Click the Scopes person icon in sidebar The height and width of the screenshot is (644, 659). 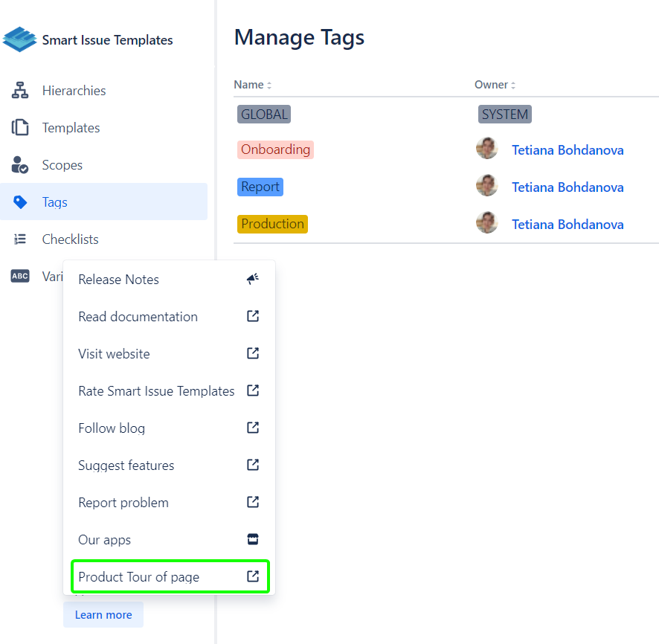[20, 165]
